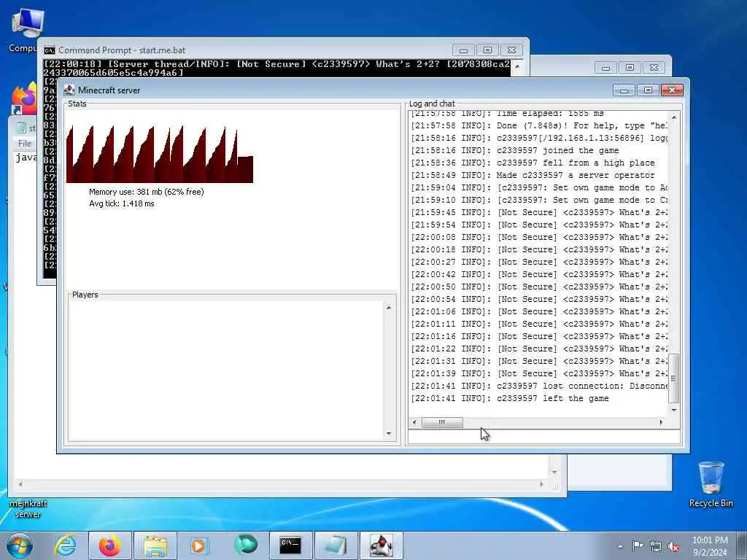
Task: Open File menu in Notepad window
Action: 25,144
